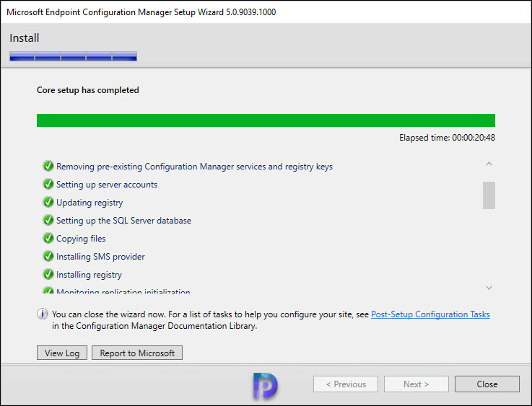The height and width of the screenshot is (406, 532).
Task: Open the View Log button
Action: (x=62, y=353)
